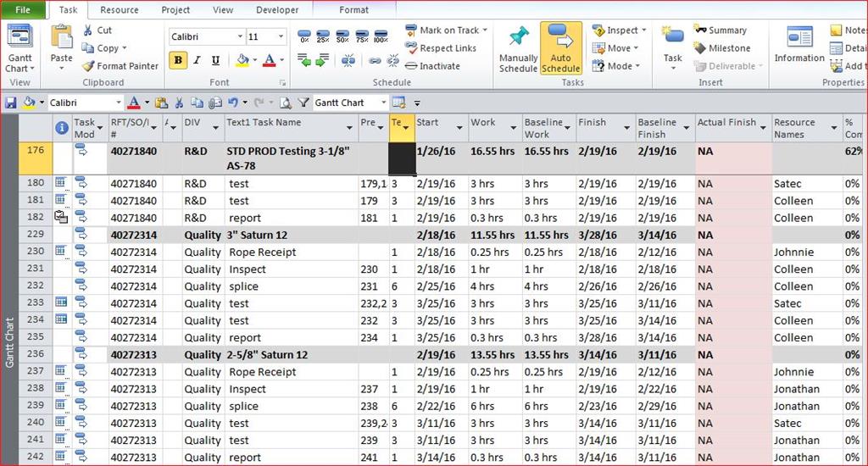Open the Start column filter arrow
This screenshot has height=466, width=868.
(x=459, y=128)
